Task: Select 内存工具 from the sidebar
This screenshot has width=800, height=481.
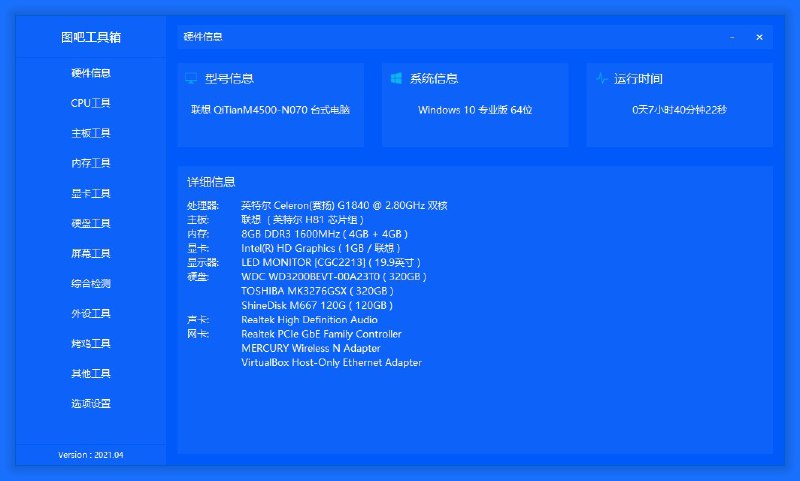Action: click(91, 163)
